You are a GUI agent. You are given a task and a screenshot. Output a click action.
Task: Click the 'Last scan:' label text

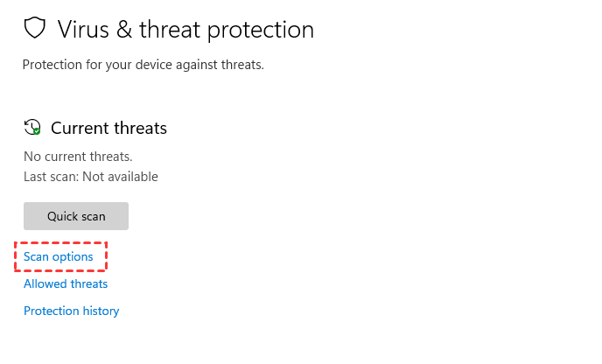[52, 177]
